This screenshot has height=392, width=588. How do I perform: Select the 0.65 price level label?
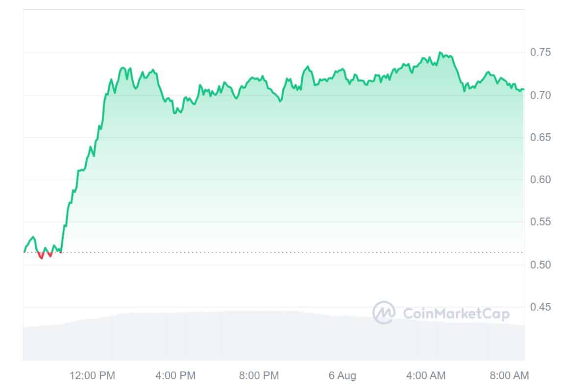[540, 137]
